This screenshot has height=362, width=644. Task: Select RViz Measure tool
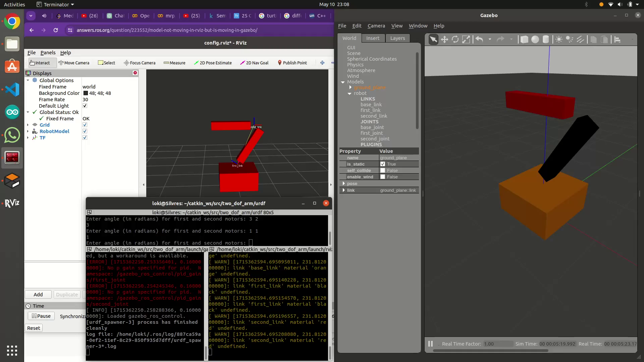point(174,63)
